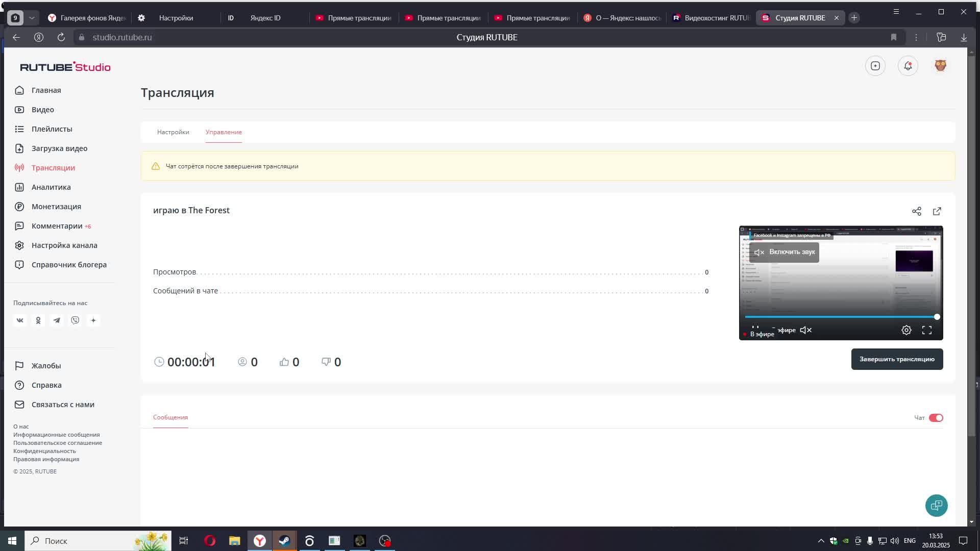Unmute with the player volume icon
980x551 pixels.
tap(805, 330)
